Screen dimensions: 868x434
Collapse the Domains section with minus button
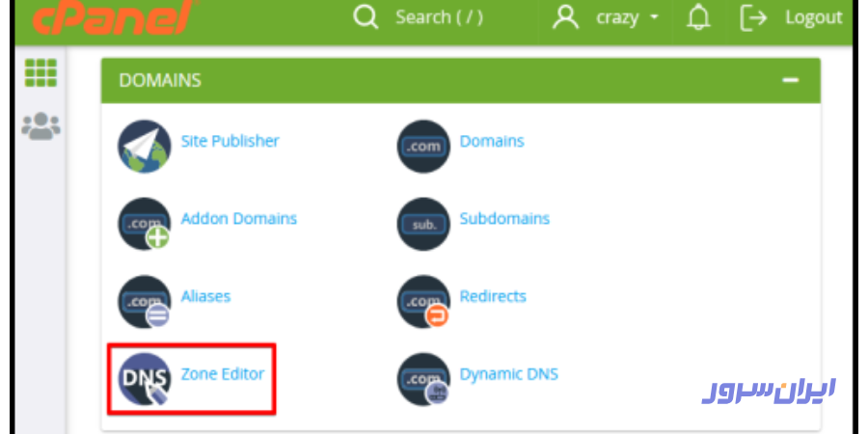click(791, 80)
